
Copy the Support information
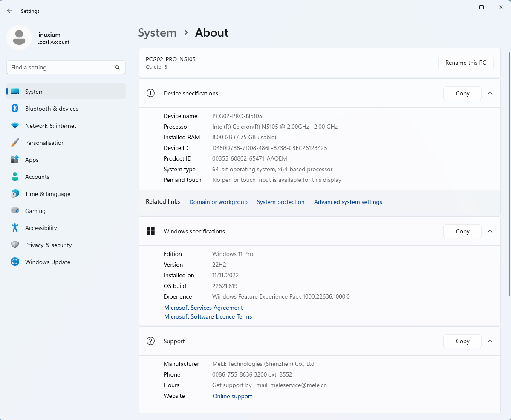462,341
